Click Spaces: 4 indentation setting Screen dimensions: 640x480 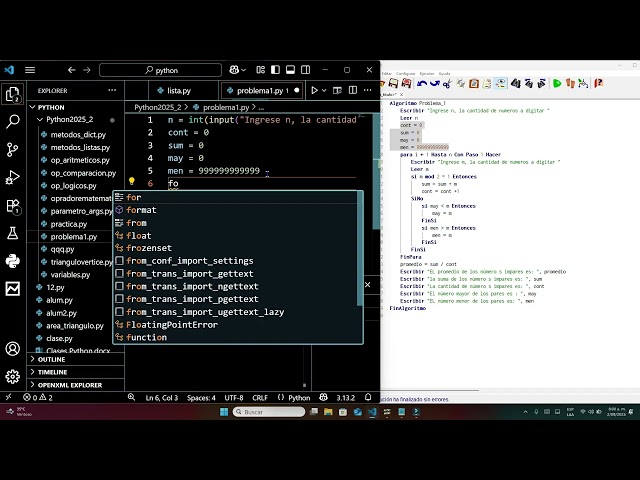click(x=201, y=398)
